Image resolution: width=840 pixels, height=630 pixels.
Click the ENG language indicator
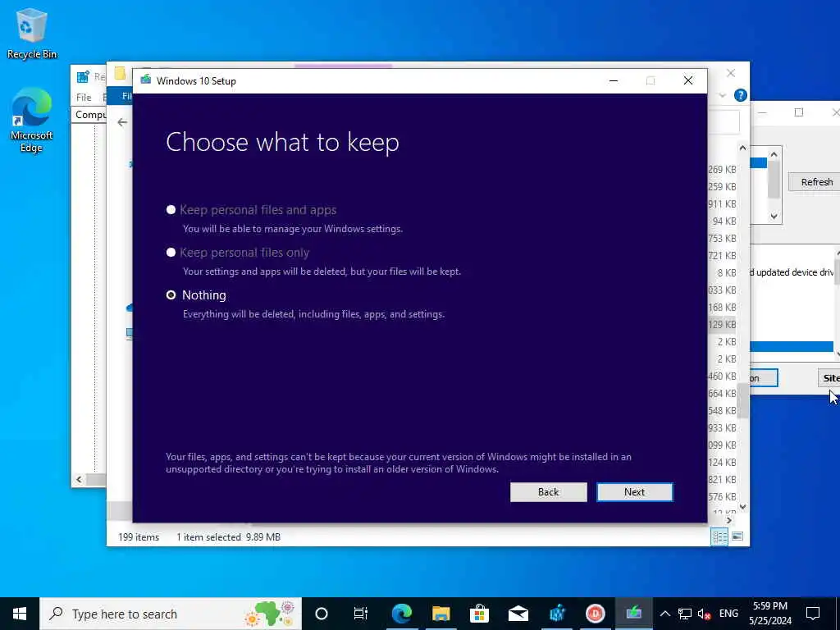click(x=728, y=614)
